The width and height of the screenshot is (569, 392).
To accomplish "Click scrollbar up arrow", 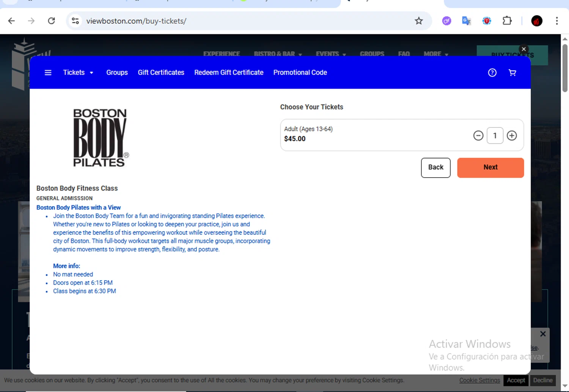I will click(565, 39).
